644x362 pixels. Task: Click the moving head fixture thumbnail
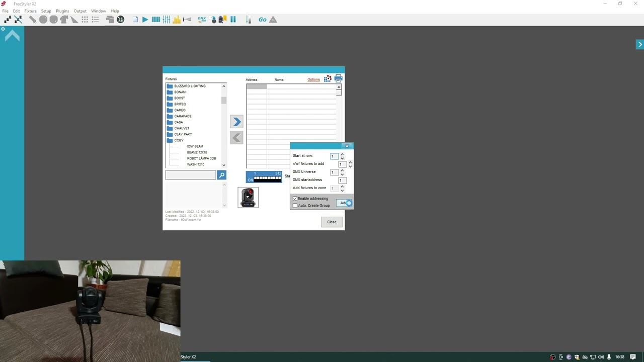coord(248,198)
